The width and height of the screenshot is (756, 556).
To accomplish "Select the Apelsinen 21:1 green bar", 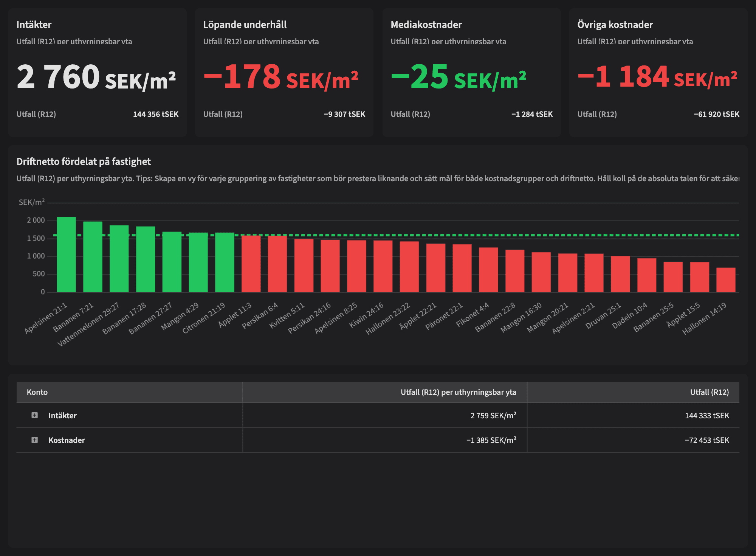I will coord(66,255).
